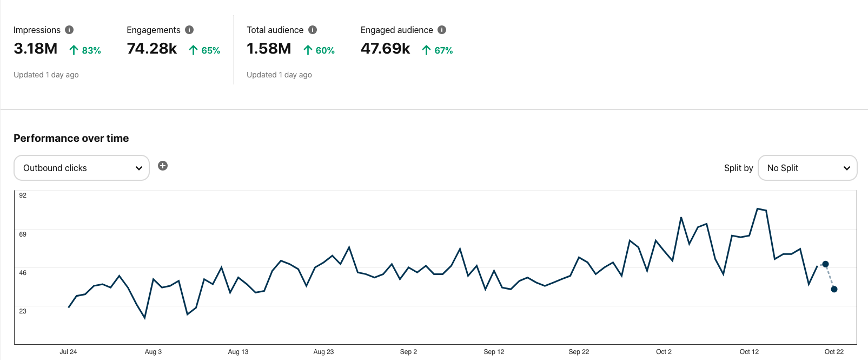Click the Engaged audience info icon
Screen dimensions: 868x360
click(x=442, y=30)
